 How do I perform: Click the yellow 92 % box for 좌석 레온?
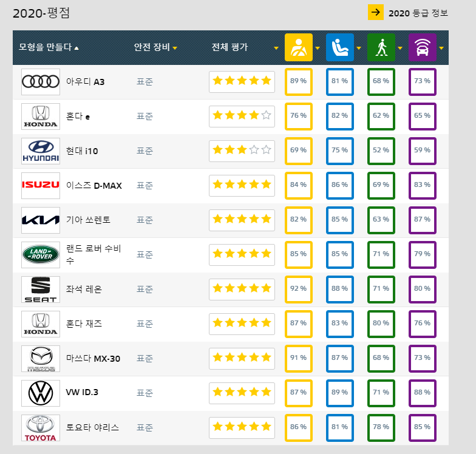299,290
